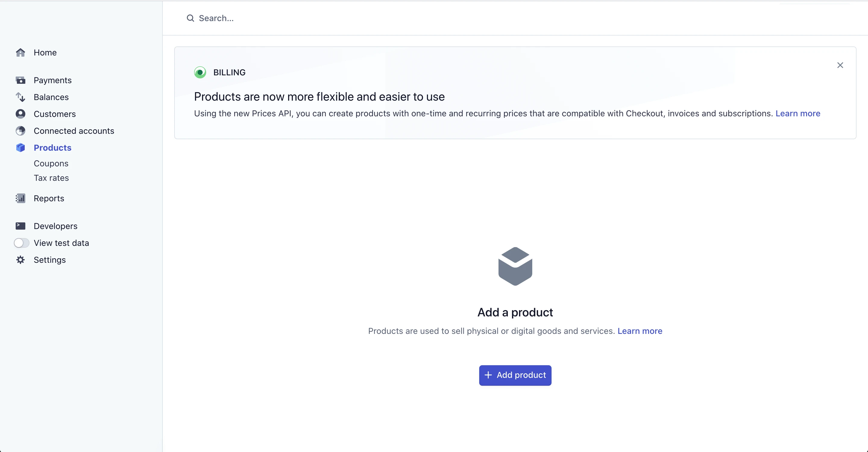
Task: Open the Coupons submenu item
Action: click(51, 163)
